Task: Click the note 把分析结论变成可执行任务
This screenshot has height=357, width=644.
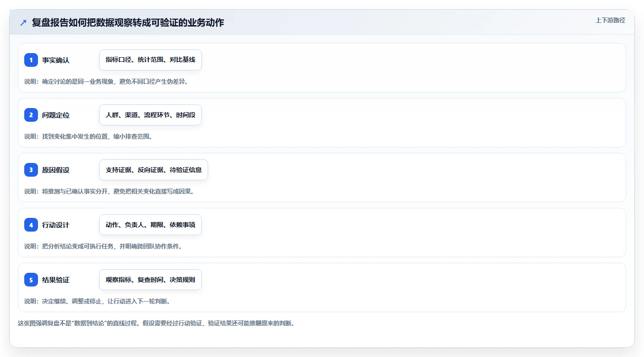Action: pos(103,246)
